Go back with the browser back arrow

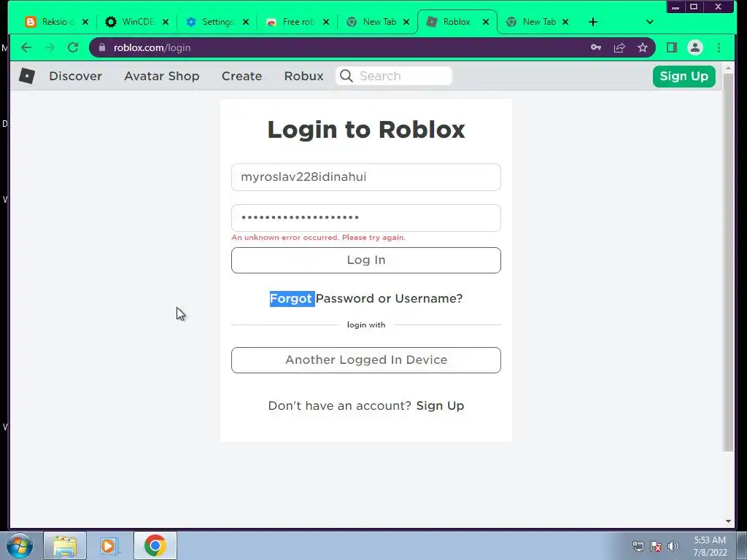[26, 47]
